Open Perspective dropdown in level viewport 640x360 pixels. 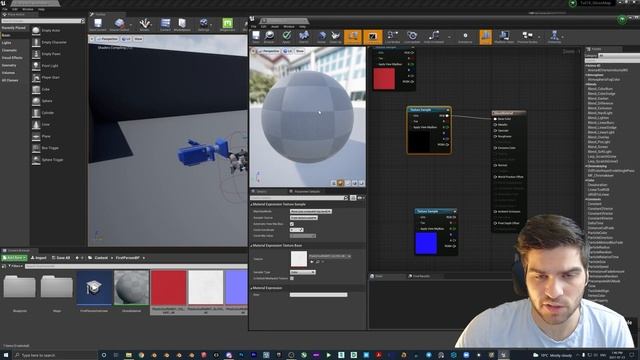[x=107, y=39]
